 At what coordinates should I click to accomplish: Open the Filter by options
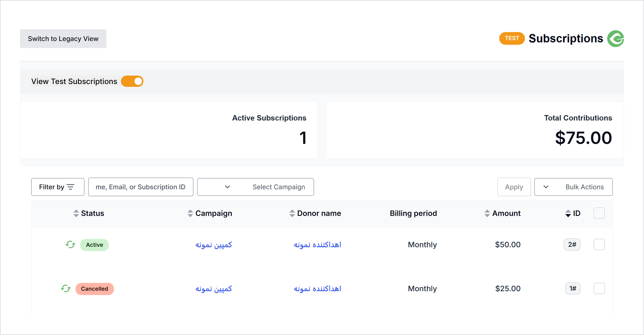coord(58,187)
